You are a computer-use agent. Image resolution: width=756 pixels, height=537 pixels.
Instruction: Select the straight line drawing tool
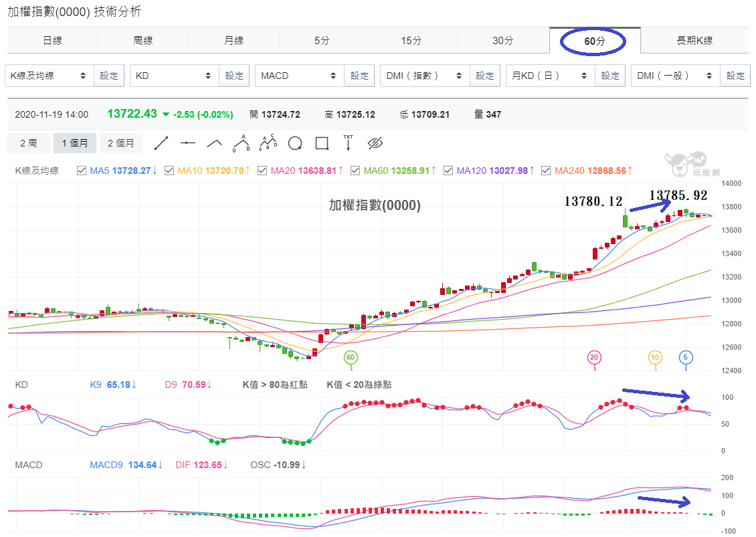pos(161,143)
